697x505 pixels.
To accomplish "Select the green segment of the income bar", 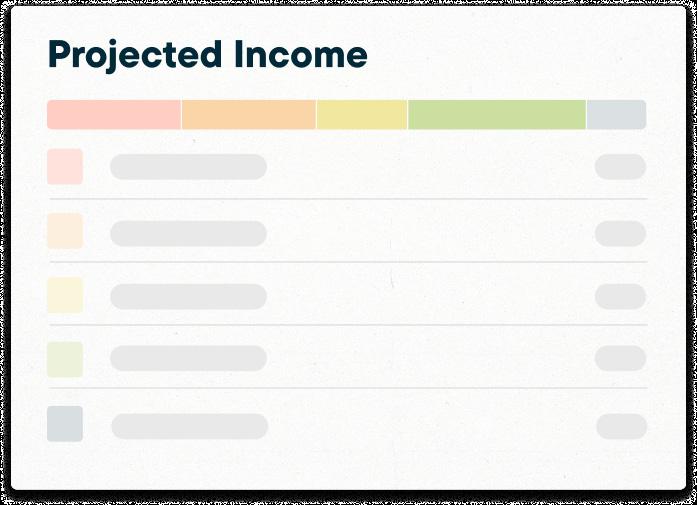I will 497,115.
